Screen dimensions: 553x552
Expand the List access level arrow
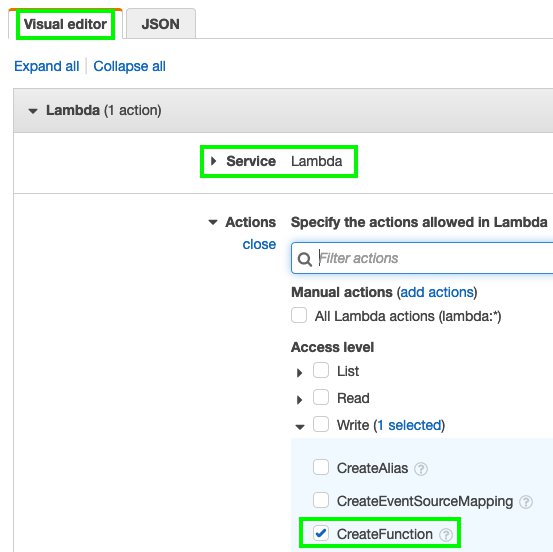click(x=299, y=372)
